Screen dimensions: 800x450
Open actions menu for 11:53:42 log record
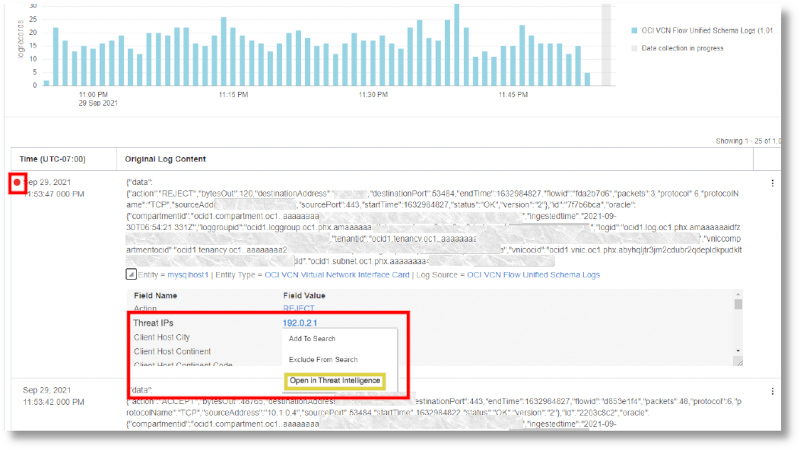[772, 391]
